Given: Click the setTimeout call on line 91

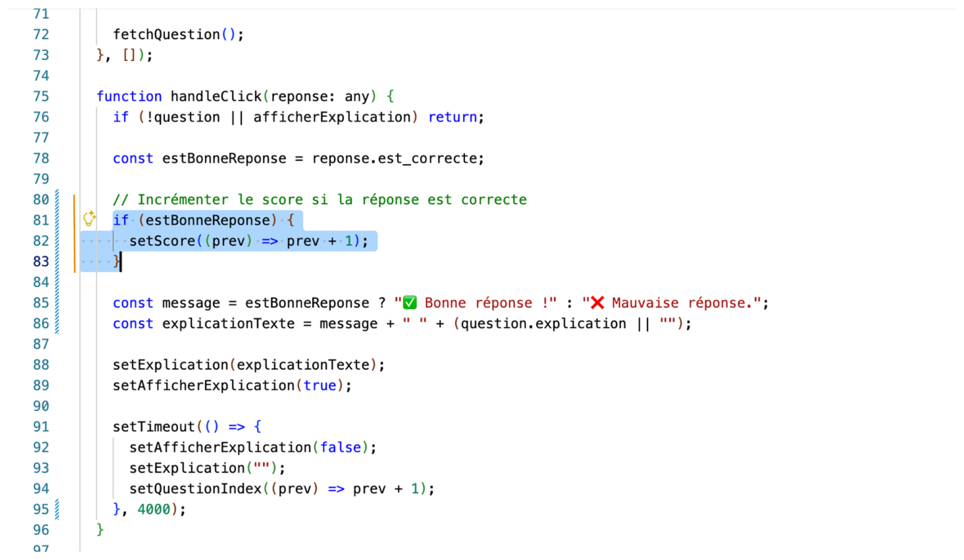Looking at the screenshot, I should [x=154, y=427].
